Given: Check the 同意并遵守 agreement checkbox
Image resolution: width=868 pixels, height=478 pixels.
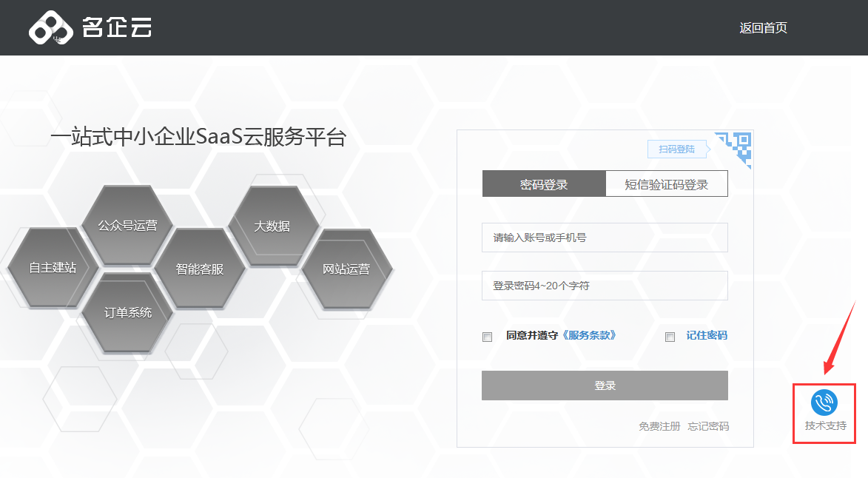Looking at the screenshot, I should 487,337.
